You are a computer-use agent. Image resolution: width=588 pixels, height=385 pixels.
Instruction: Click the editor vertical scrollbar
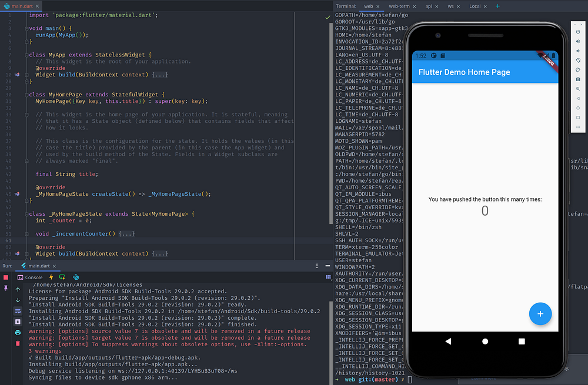(331, 123)
